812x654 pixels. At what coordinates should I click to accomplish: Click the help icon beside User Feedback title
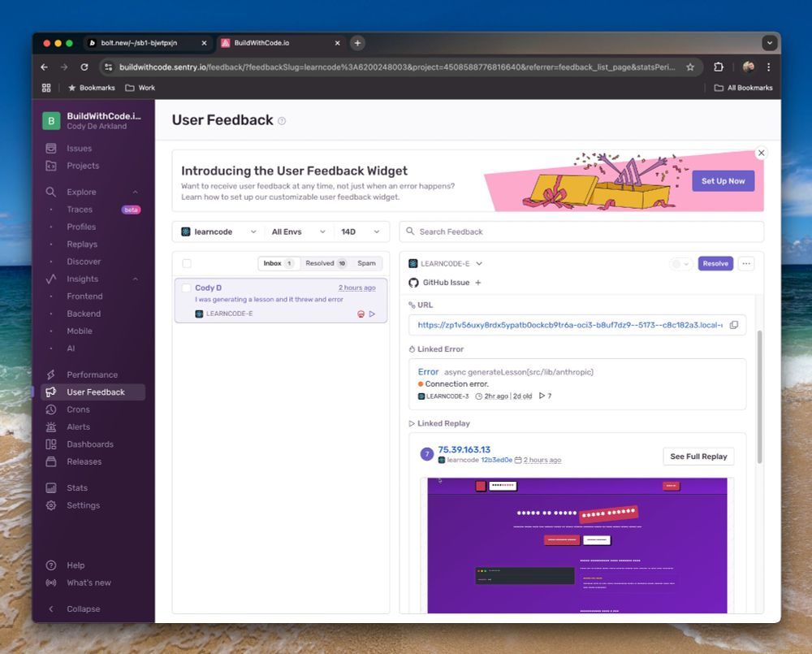(x=282, y=121)
